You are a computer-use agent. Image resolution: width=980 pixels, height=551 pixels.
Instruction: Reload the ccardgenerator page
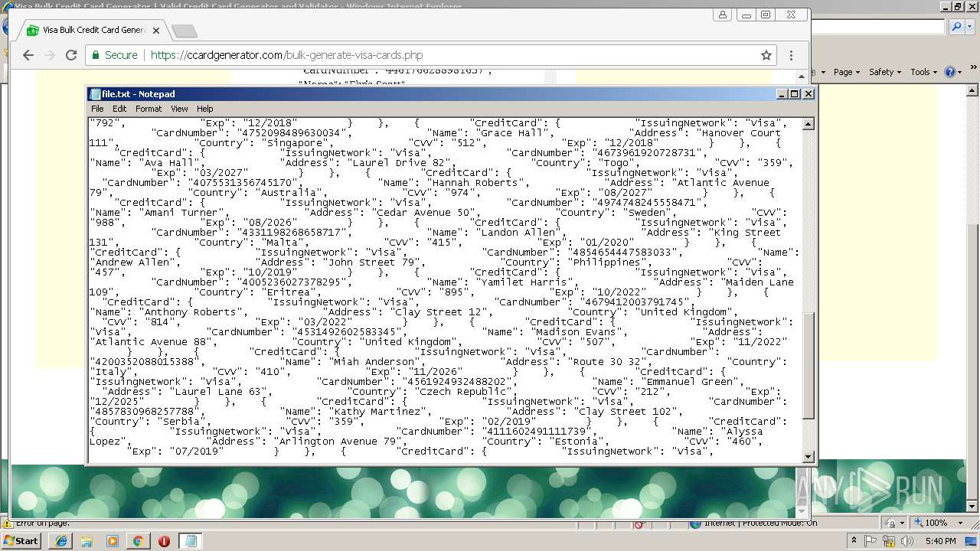[x=71, y=55]
